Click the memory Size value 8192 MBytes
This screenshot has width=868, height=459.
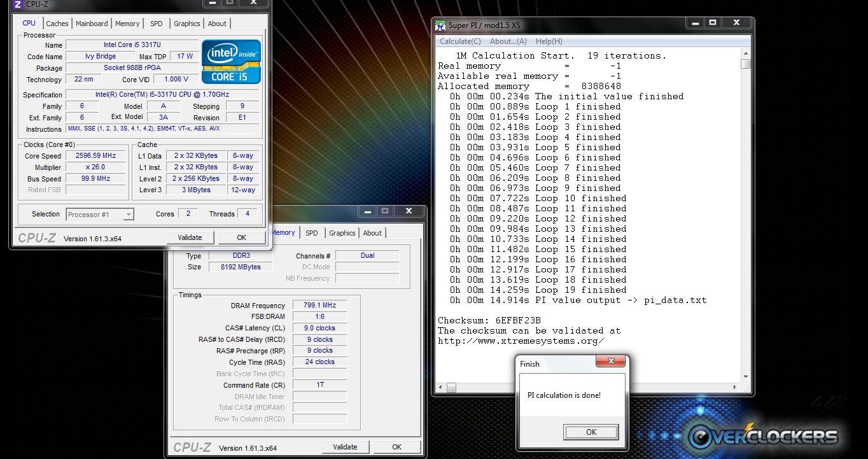click(241, 267)
